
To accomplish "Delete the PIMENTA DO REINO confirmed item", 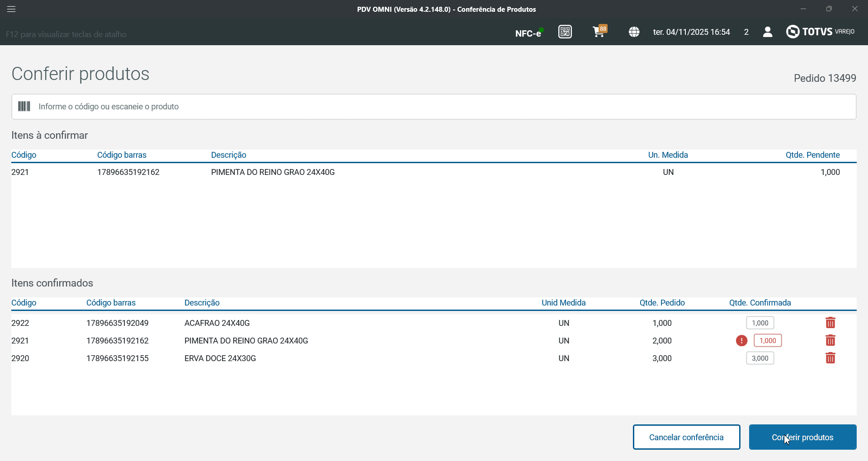I will [x=830, y=340].
